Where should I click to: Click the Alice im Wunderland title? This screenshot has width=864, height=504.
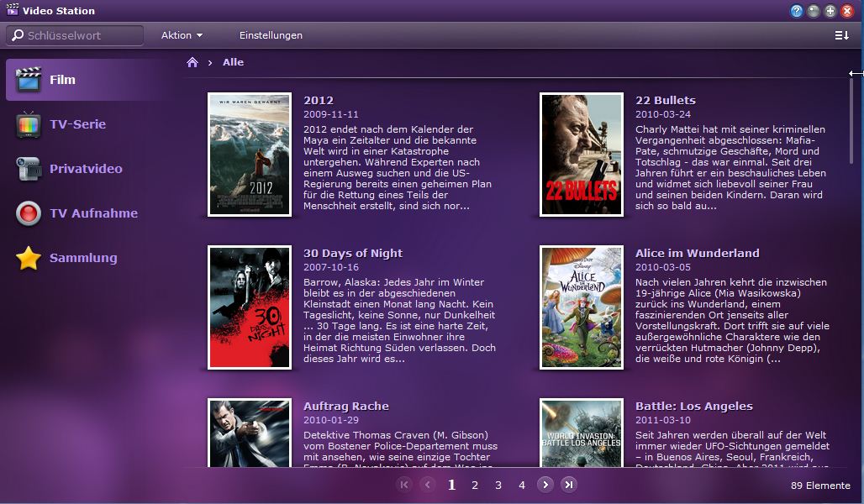coord(697,254)
